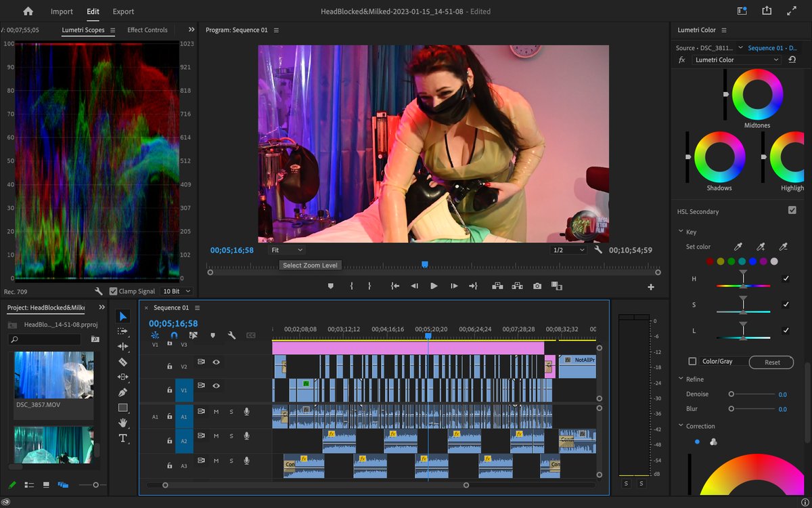812x508 pixels.
Task: Click the Lift button
Action: click(497, 286)
